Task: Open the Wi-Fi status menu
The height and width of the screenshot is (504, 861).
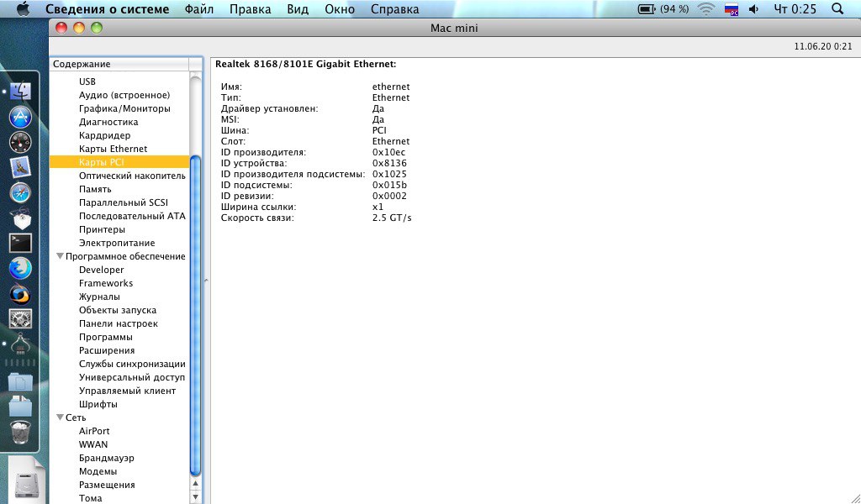Action: 706,8
